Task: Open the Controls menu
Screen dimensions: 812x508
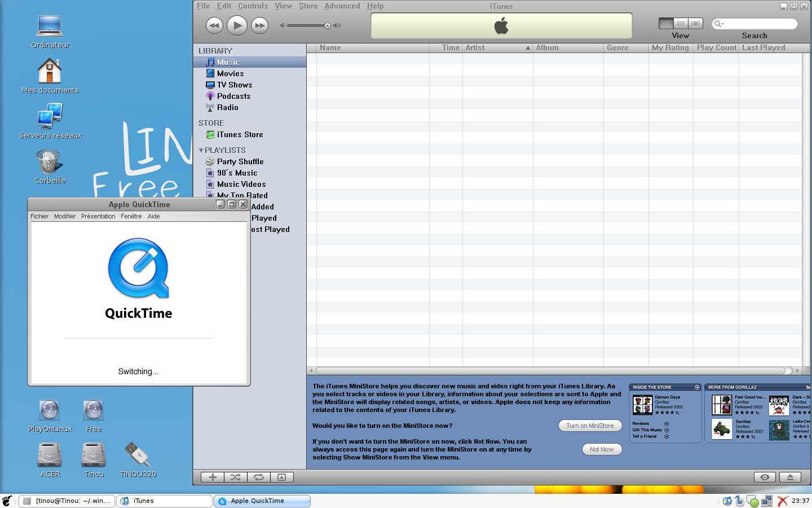Action: coord(253,6)
